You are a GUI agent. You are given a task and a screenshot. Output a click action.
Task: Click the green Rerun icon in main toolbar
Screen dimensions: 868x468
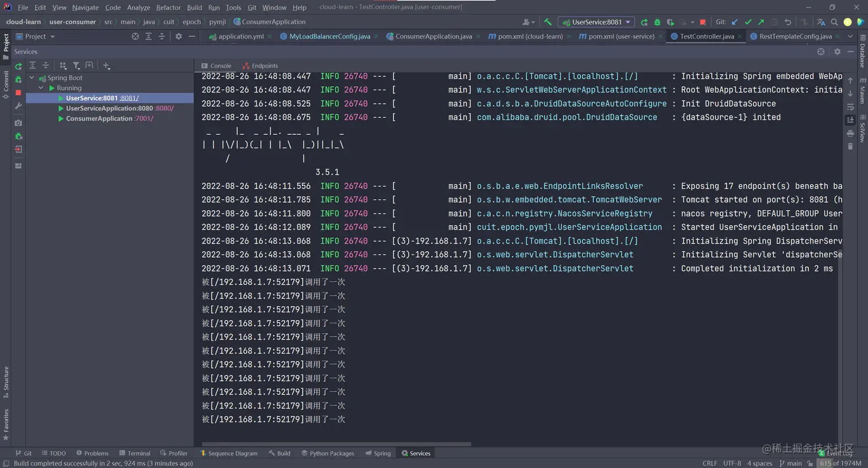pos(644,22)
